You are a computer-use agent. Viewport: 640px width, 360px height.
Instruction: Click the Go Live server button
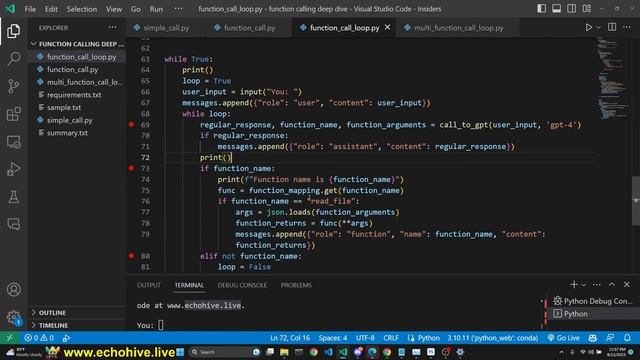tap(564, 338)
